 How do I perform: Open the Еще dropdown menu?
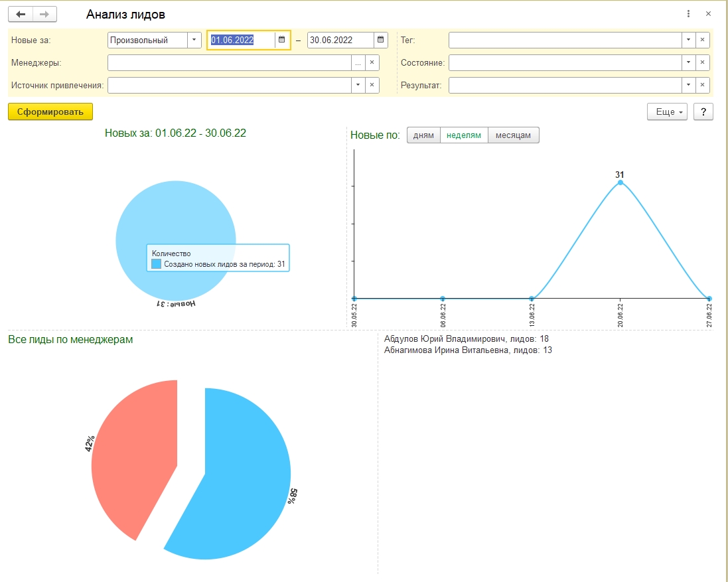667,112
